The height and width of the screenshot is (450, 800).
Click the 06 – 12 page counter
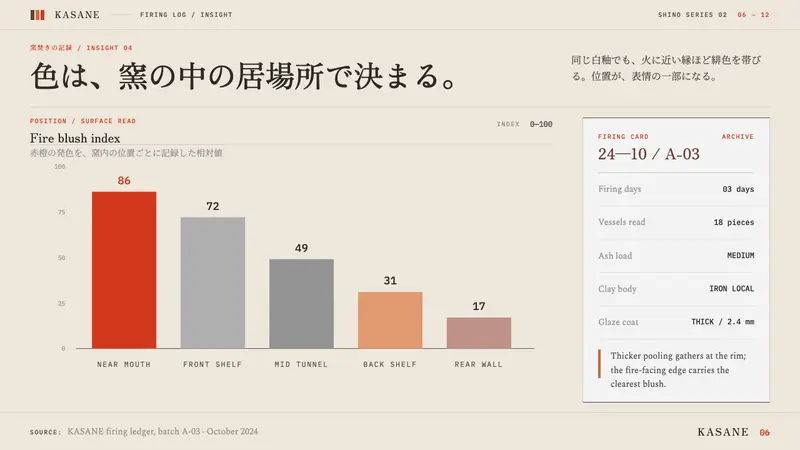point(753,15)
